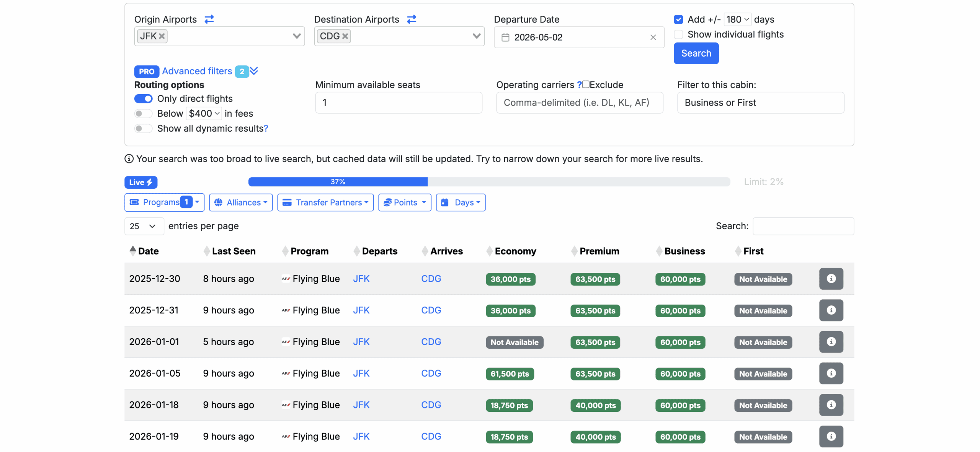Image resolution: width=980 pixels, height=452 pixels.
Task: Open info button for 2025-12-30 row
Action: (x=831, y=279)
